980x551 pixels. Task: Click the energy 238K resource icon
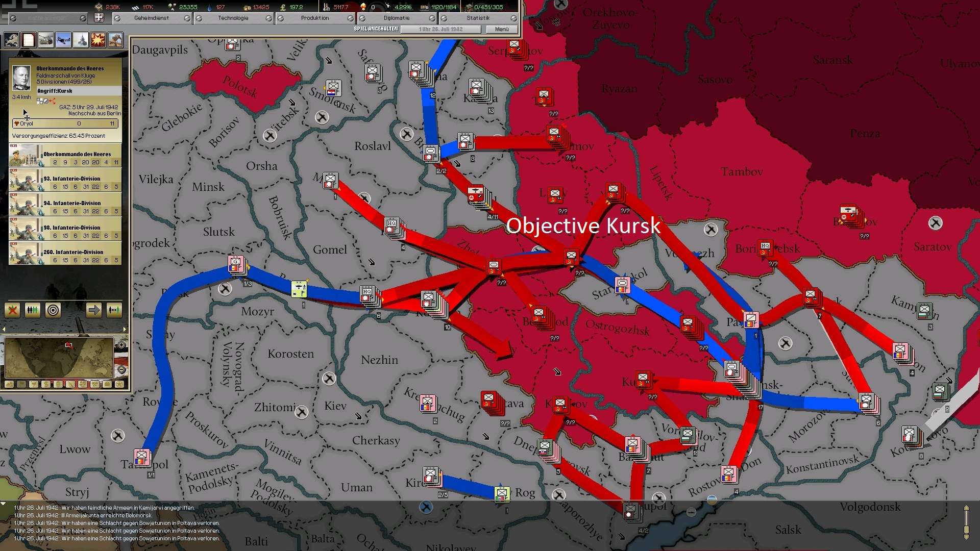[99, 7]
